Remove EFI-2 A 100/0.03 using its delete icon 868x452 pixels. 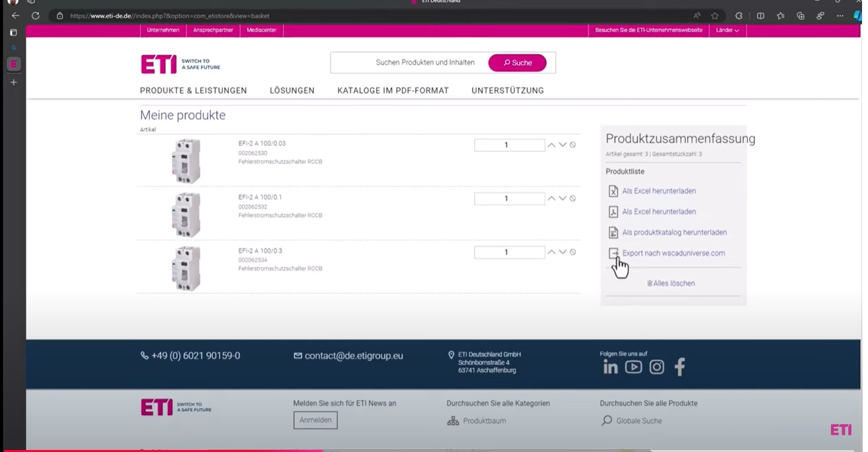click(x=573, y=145)
